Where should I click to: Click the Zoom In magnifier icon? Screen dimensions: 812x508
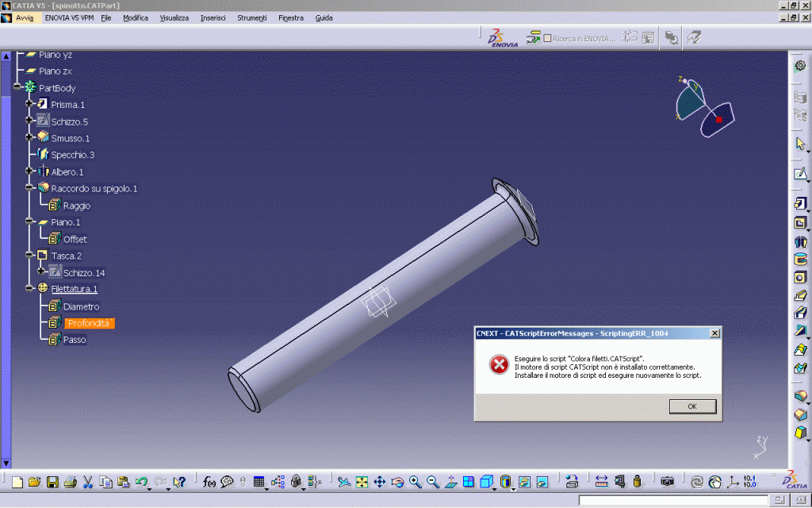pyautogui.click(x=416, y=482)
